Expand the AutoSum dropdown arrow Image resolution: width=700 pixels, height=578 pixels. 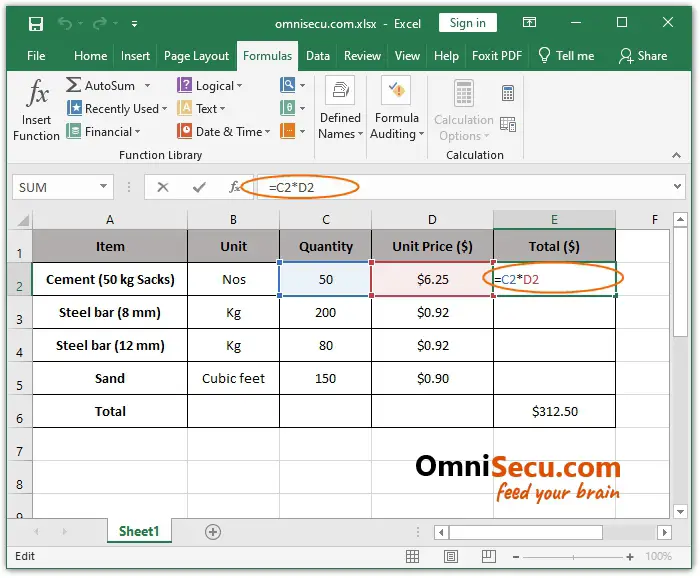(147, 86)
